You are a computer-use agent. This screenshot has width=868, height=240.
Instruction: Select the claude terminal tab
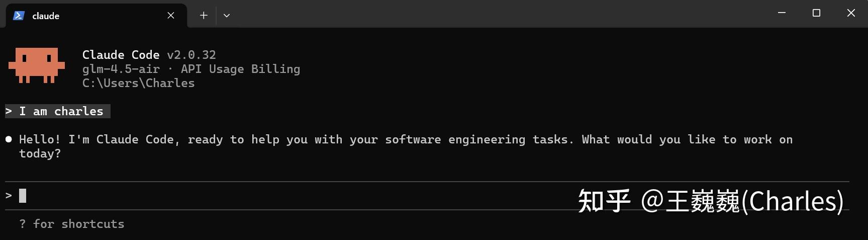click(96, 16)
